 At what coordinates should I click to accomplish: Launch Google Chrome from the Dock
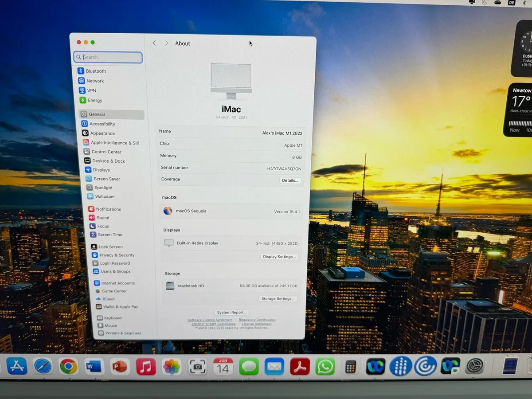68,367
